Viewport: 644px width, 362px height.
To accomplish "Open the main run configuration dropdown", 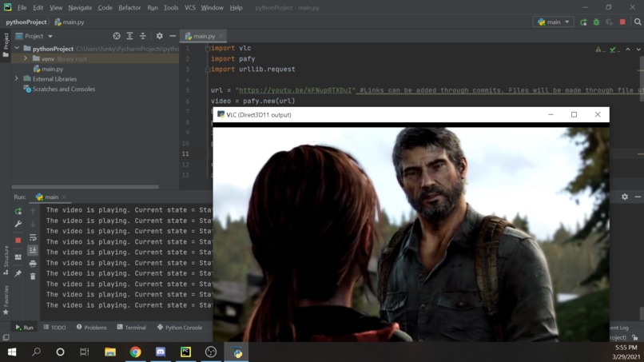I will (553, 22).
